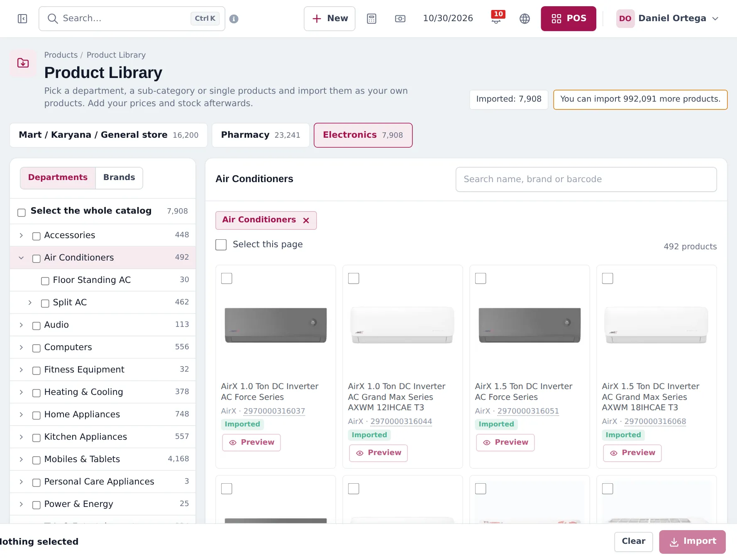Check Select the whole catalog
737x560 pixels.
click(x=22, y=212)
